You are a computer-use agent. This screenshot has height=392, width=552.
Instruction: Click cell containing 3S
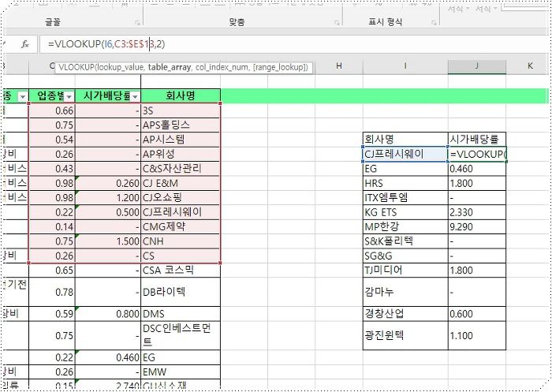[181, 110]
